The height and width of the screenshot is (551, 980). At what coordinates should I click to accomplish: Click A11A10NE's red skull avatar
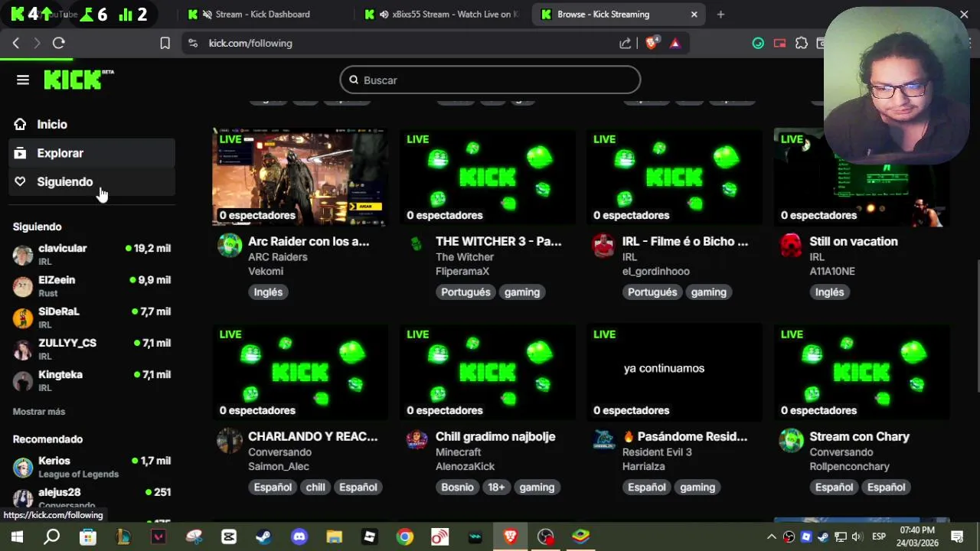pyautogui.click(x=791, y=246)
